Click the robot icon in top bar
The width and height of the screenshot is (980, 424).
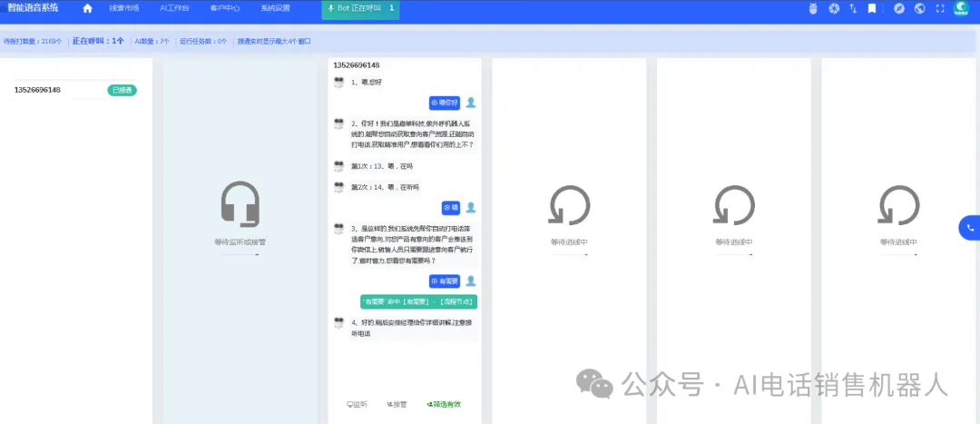[813, 9]
